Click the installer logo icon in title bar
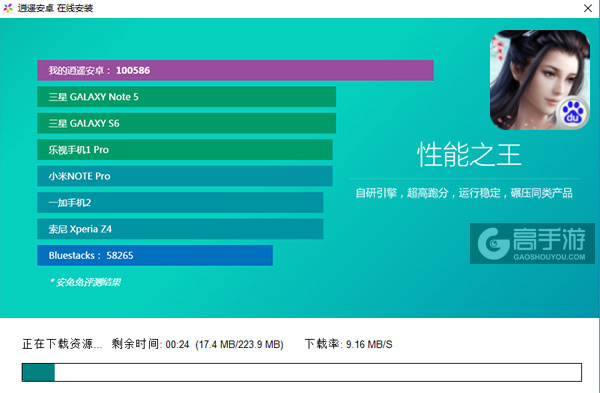The width and height of the screenshot is (600, 393). pos(8,8)
